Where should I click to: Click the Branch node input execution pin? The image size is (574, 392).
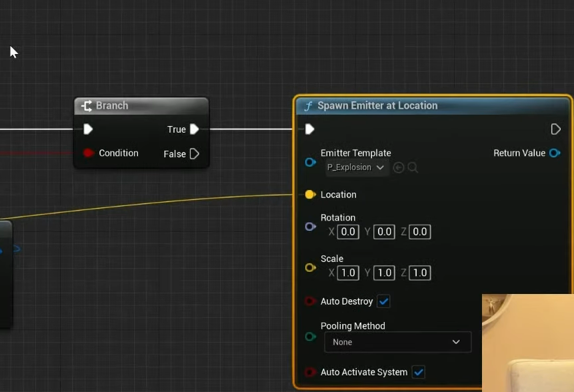click(x=88, y=129)
